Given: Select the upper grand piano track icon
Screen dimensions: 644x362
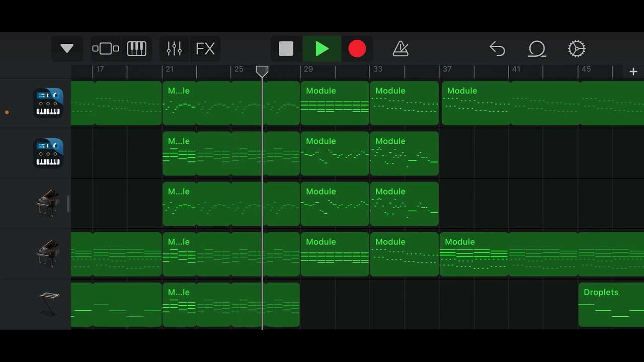Looking at the screenshot, I should 48,203.
